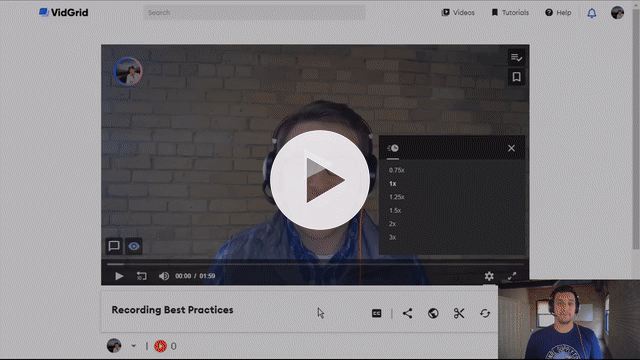Open the playlist checklist icon on video

pos(516,58)
